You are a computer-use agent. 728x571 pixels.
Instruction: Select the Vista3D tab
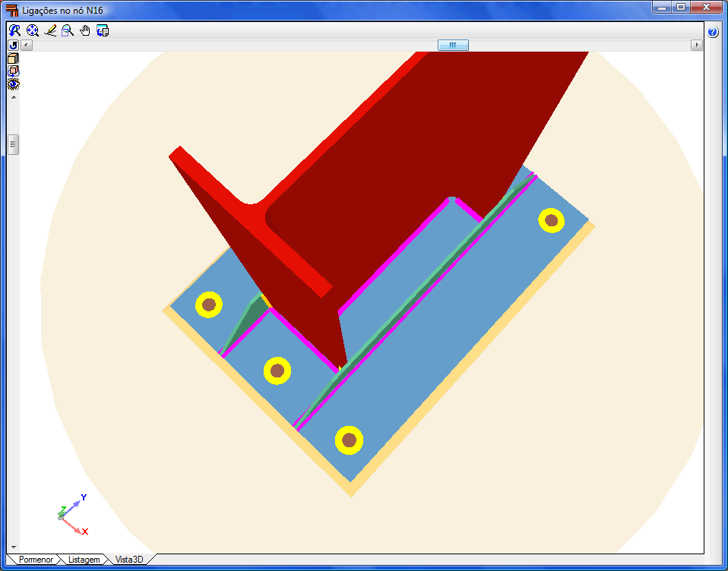pyautogui.click(x=128, y=560)
